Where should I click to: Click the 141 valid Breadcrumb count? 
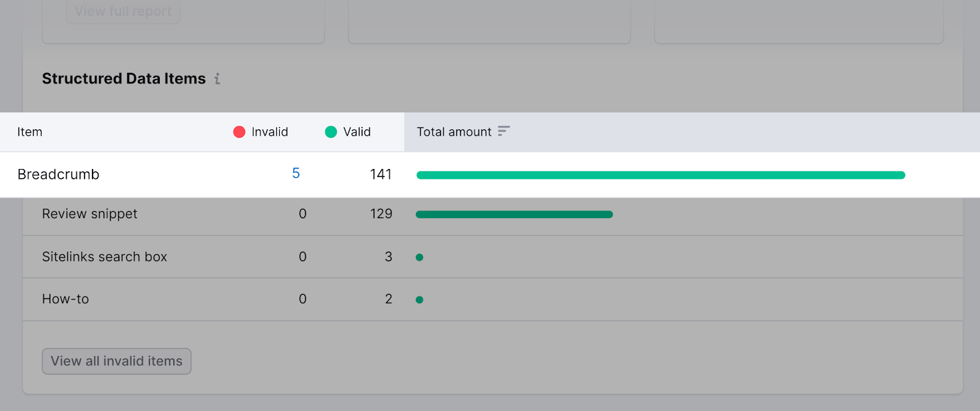[380, 175]
